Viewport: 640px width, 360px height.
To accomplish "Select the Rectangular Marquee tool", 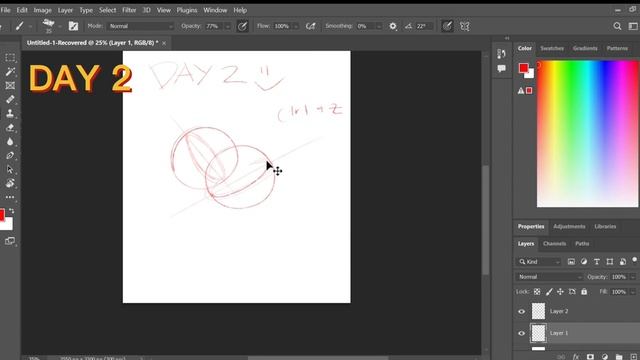I will [x=10, y=58].
